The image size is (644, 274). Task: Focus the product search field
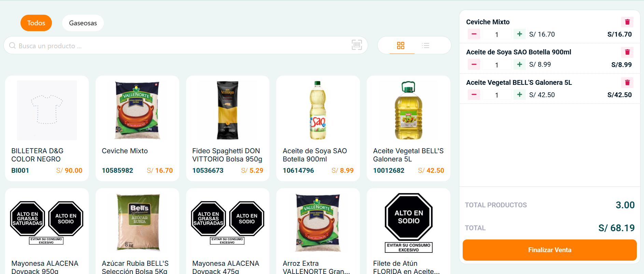(x=178, y=45)
